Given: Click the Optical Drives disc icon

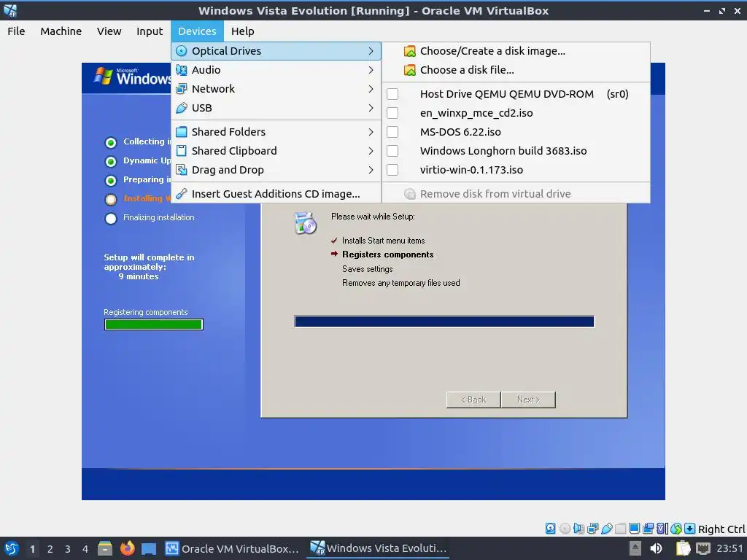Looking at the screenshot, I should tap(181, 51).
